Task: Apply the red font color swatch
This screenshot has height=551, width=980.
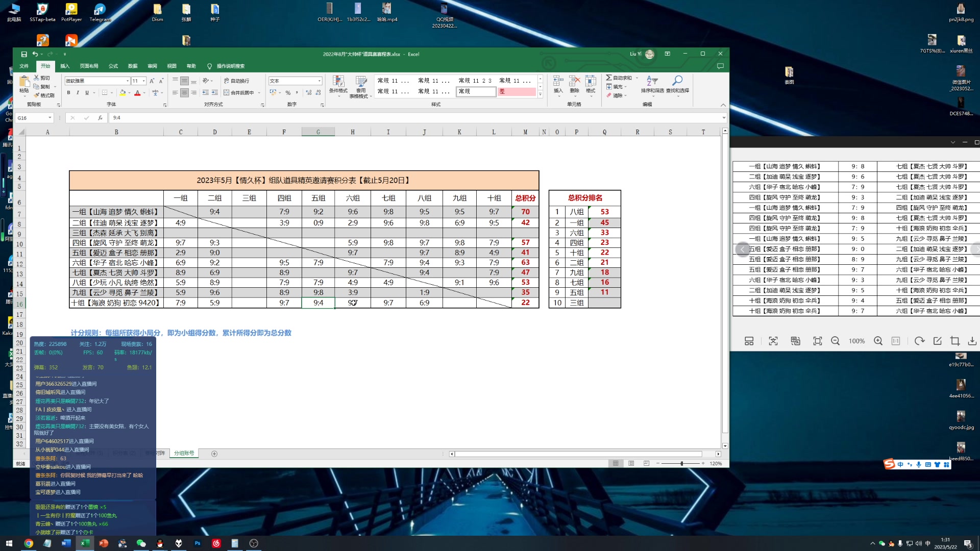Action: pos(137,93)
